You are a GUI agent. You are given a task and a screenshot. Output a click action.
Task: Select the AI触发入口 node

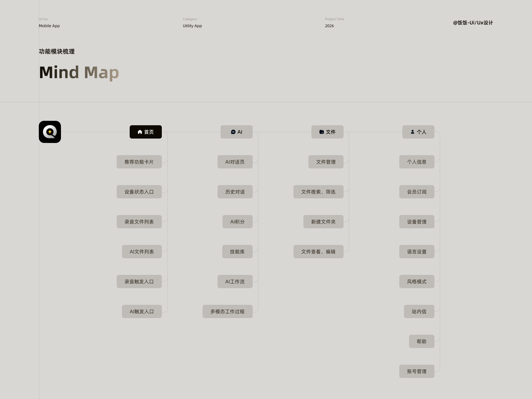point(142,311)
